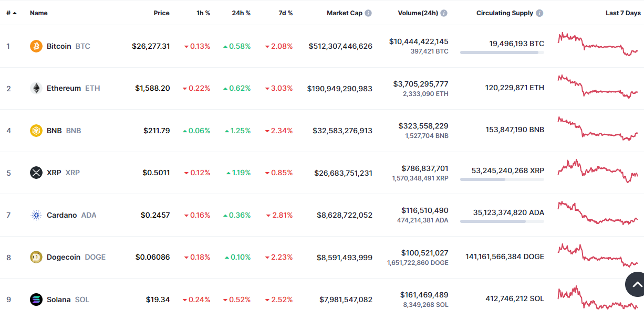Screen dimensions: 644x320
Task: Open the Cardano ADA link
Action: (x=71, y=215)
